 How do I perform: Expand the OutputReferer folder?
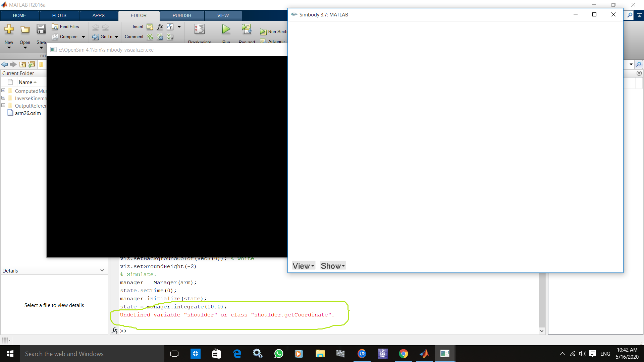3,105
